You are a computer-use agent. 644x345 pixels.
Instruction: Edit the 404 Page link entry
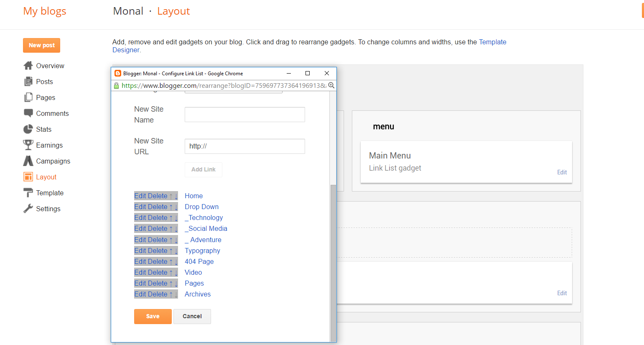140,261
